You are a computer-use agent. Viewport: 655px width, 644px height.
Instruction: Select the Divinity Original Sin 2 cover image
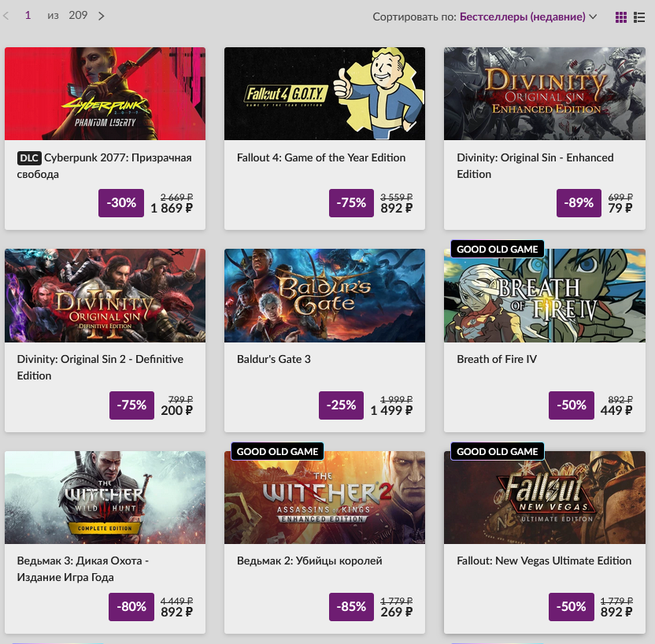(x=105, y=295)
